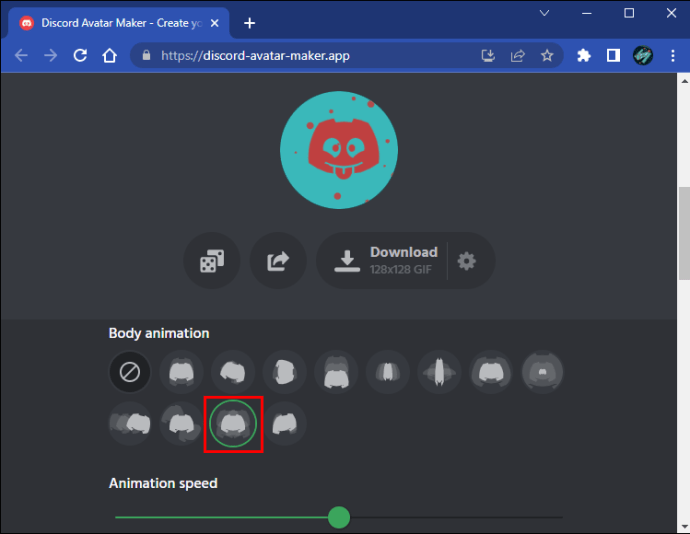Open the browser three-dot menu
Viewport: 690px width, 534px height.
pos(672,55)
